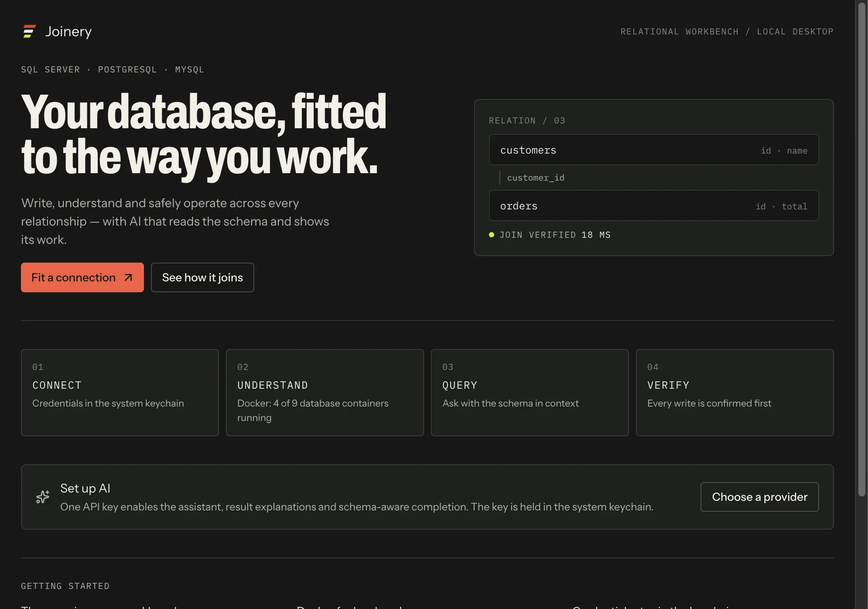
Task: Click the Choose a provider button
Action: (759, 497)
